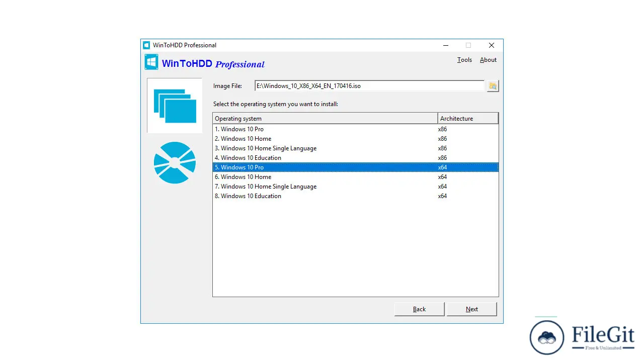The width and height of the screenshot is (644, 362).
Task: Select the stacked windows system image icon
Action: [175, 106]
